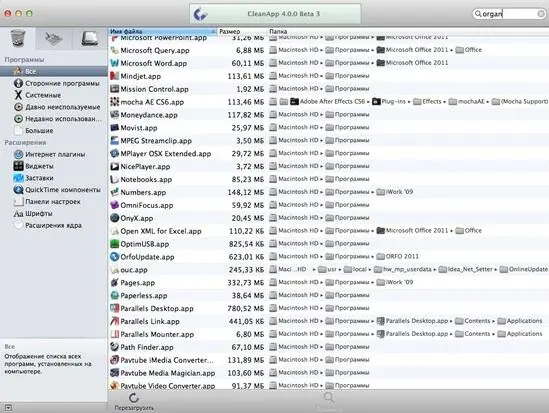Viewport: 549px width, 413px height.
Task: Select 'Pavtube Video Converter.app' name
Action: (x=167, y=386)
